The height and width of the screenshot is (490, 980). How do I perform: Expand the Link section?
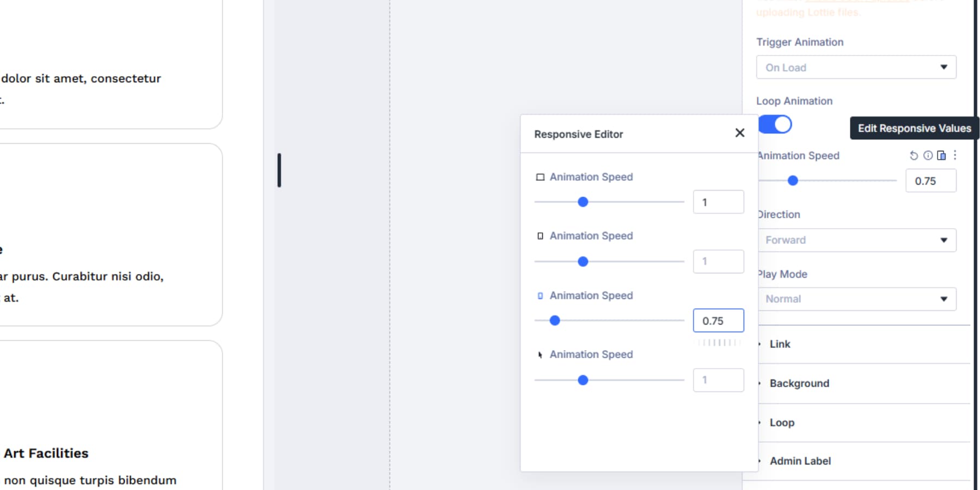coord(780,344)
